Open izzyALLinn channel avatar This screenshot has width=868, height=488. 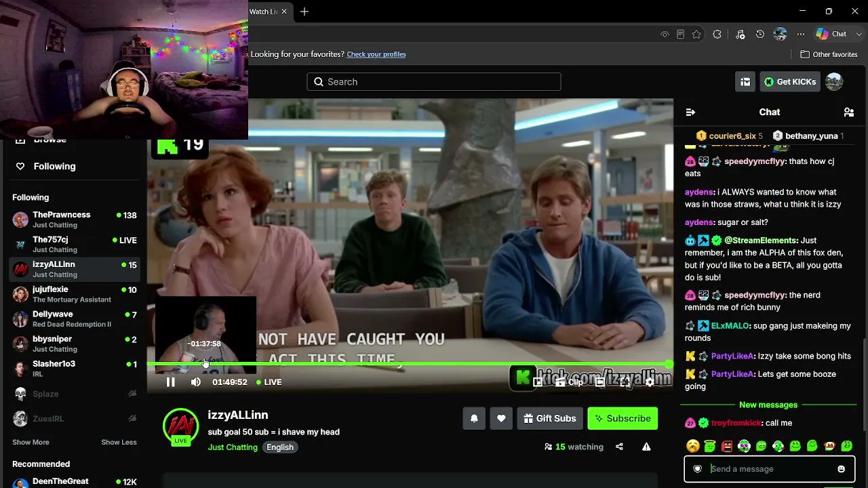pyautogui.click(x=180, y=426)
